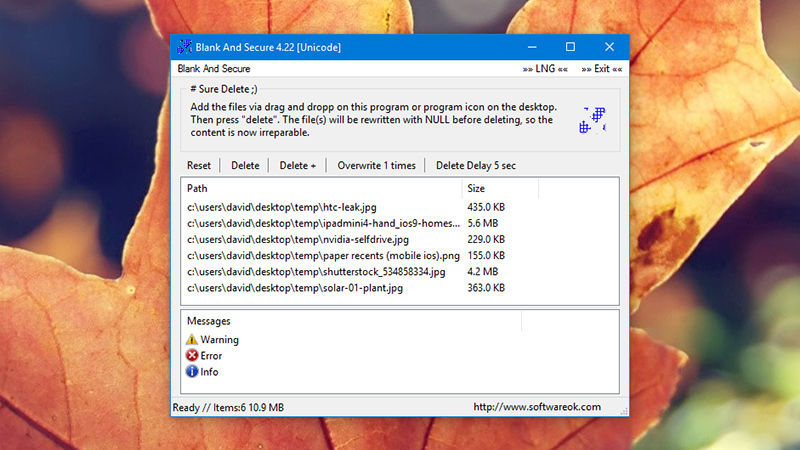800x450 pixels.
Task: Sort the file list by Path column header
Action: pyautogui.click(x=321, y=188)
